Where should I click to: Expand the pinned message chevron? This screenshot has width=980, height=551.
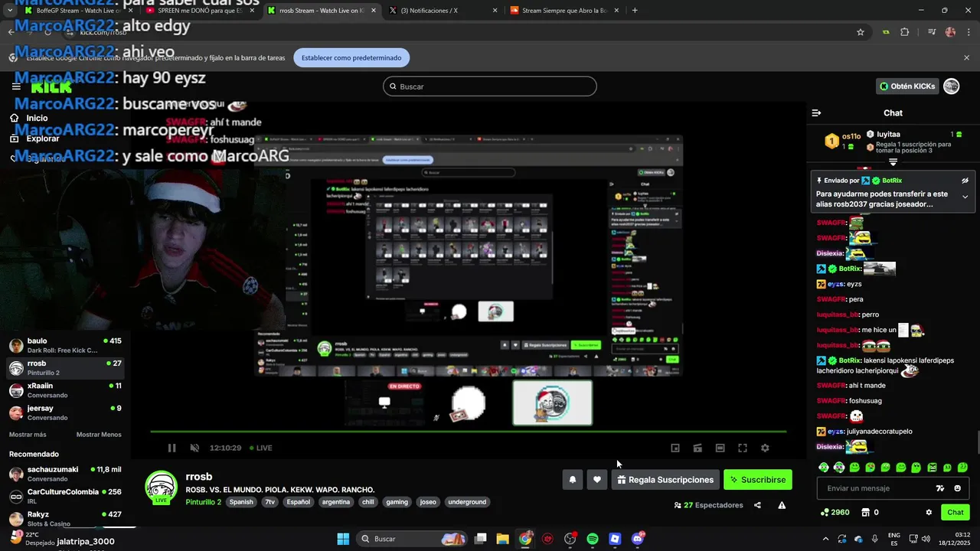965,197
